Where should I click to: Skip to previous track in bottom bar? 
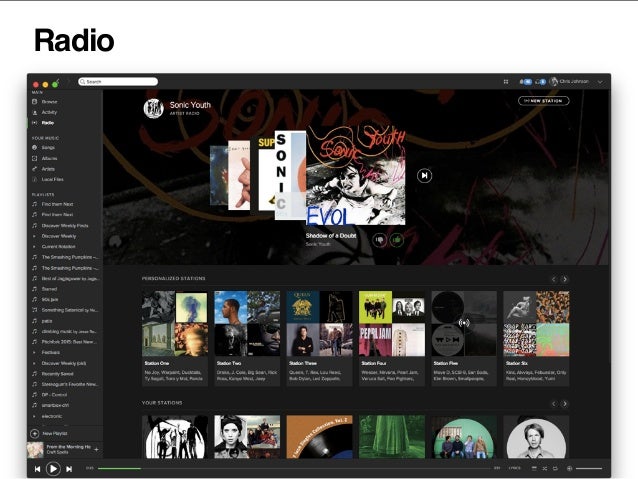pos(37,469)
